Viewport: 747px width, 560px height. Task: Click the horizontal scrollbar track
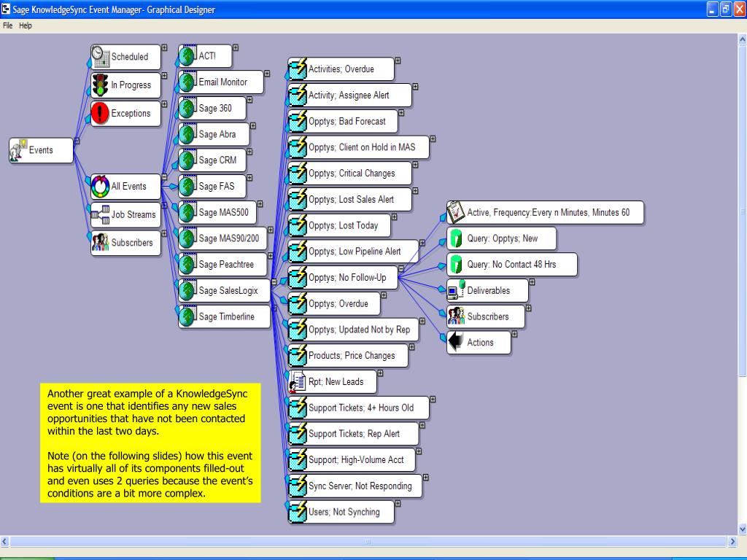click(368, 542)
